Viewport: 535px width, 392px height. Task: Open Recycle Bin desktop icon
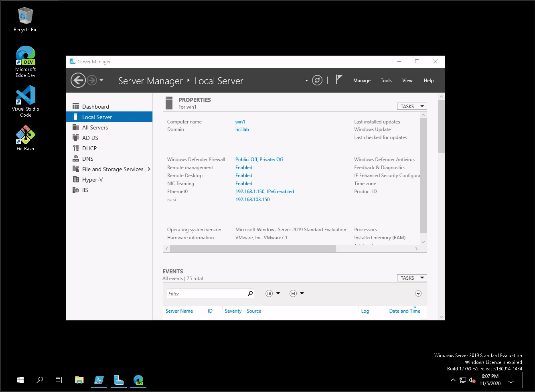26,20
